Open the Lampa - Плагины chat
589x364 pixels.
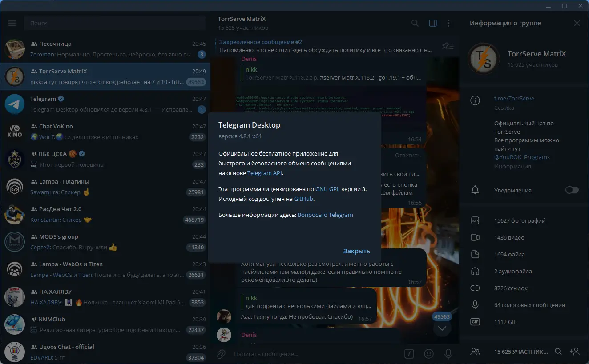[105, 187]
